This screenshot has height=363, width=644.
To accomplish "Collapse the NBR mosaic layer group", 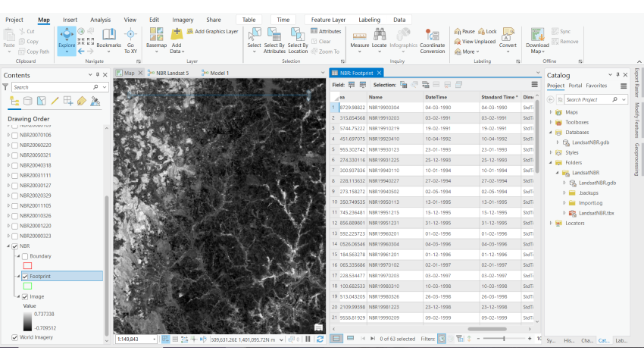I will pos(8,246).
